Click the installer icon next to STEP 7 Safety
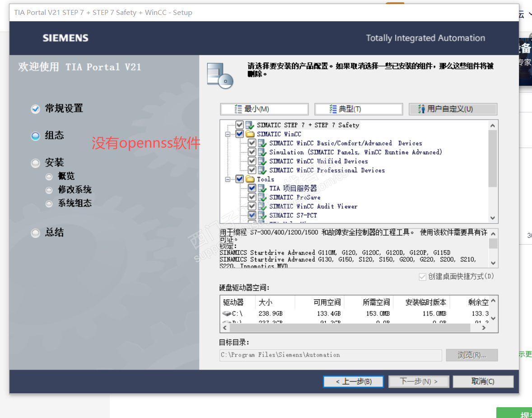This screenshot has height=418, width=532. 250,125
